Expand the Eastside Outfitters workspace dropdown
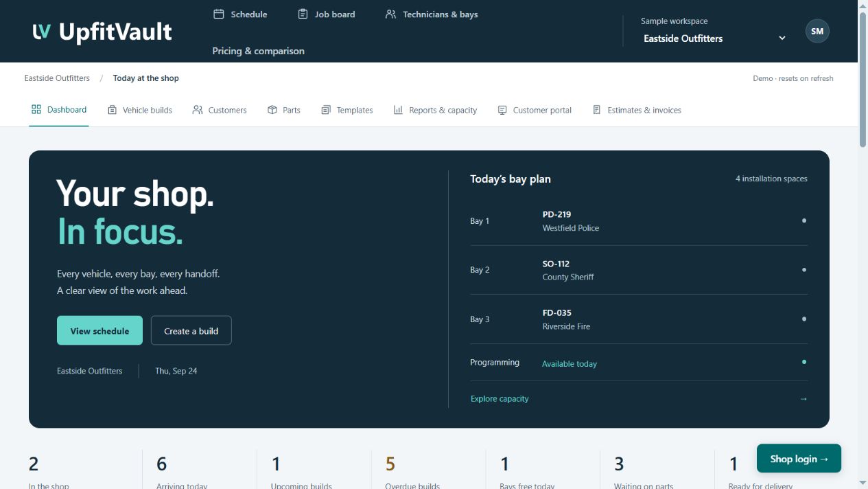The image size is (868, 489). 714,38
